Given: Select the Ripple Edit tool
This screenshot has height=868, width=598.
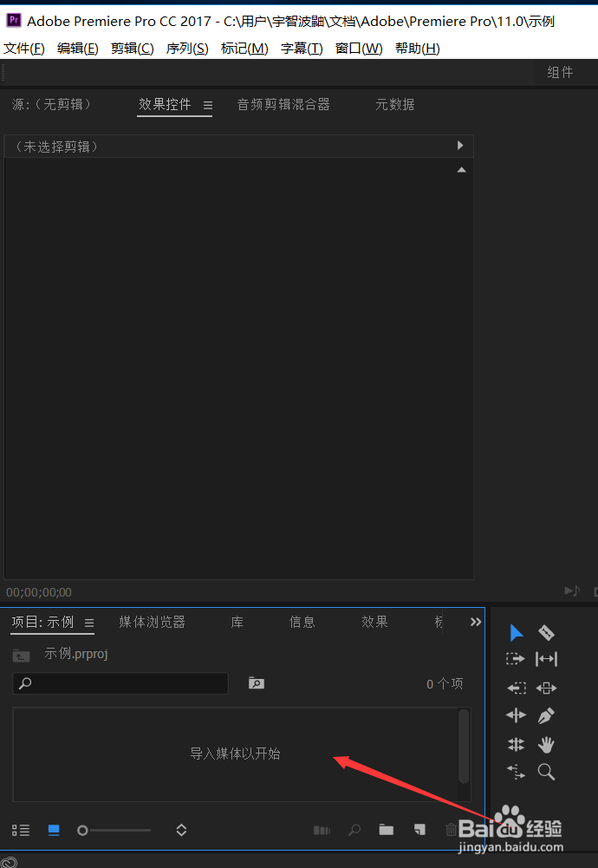Looking at the screenshot, I should [516, 715].
